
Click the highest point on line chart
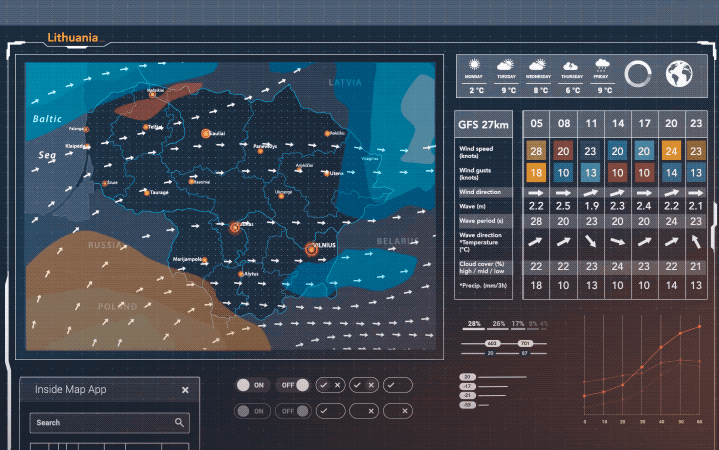[x=699, y=327]
